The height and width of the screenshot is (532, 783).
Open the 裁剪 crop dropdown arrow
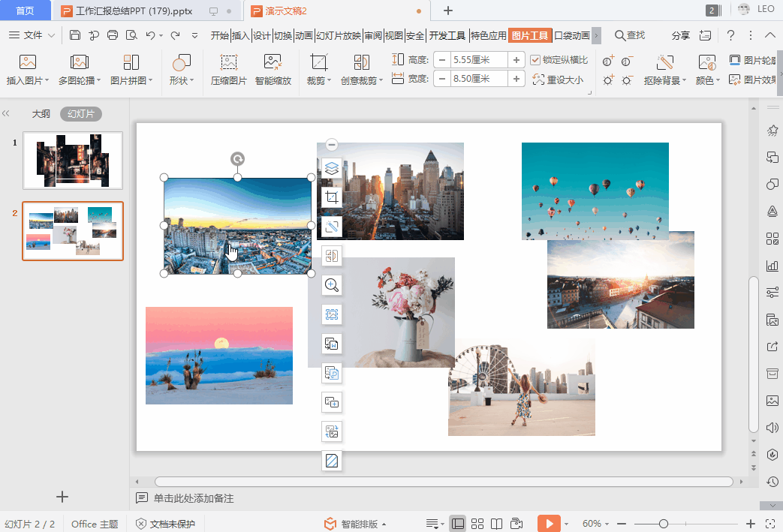328,79
